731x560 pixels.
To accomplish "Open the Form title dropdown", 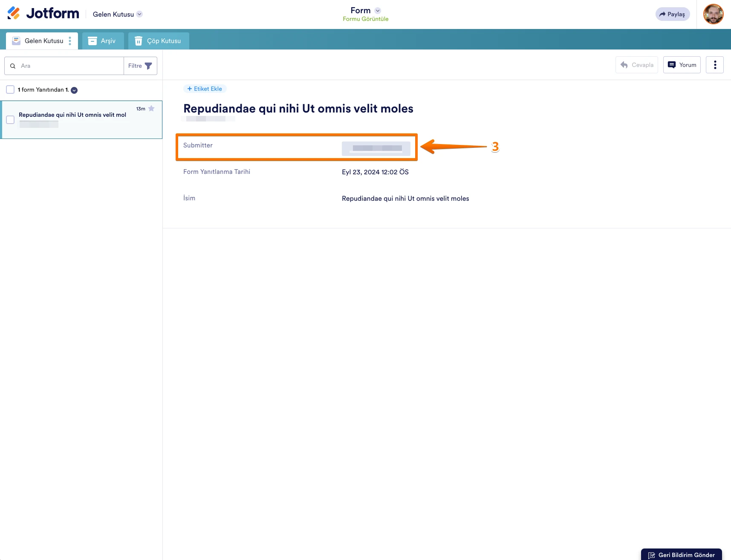I will tap(378, 10).
